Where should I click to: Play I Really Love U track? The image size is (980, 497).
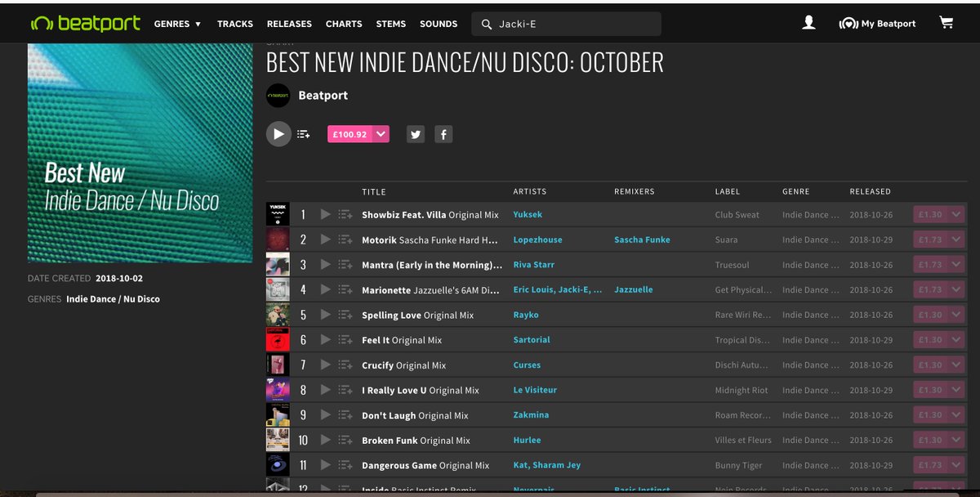click(325, 390)
